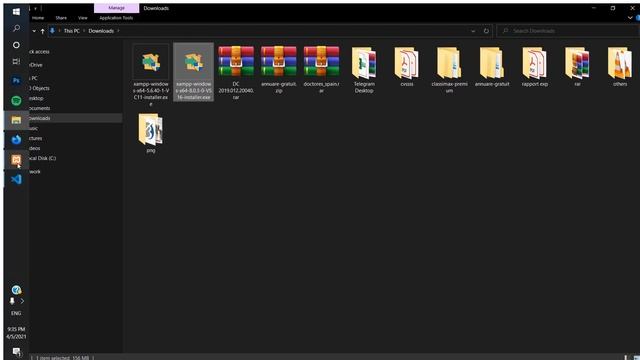Open Spotify from the taskbar

point(16,100)
